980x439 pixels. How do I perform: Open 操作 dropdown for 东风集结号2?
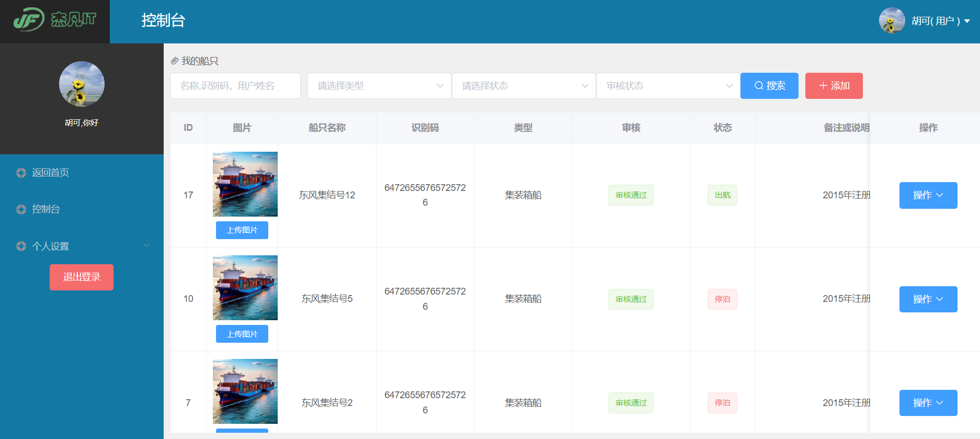(x=928, y=403)
